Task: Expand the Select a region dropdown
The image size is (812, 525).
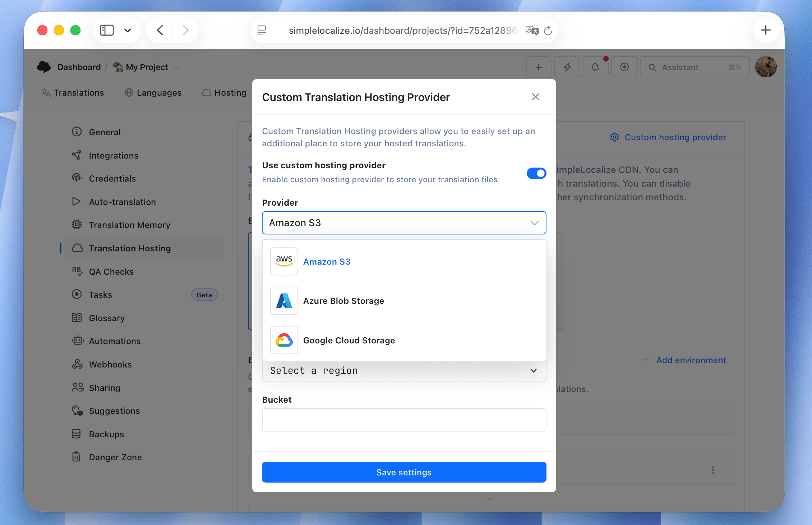Action: coord(404,371)
